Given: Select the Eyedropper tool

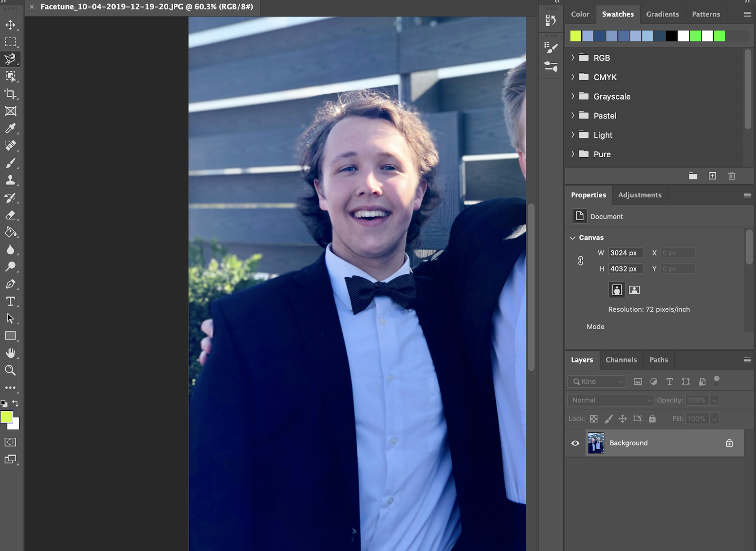Looking at the screenshot, I should (10, 128).
